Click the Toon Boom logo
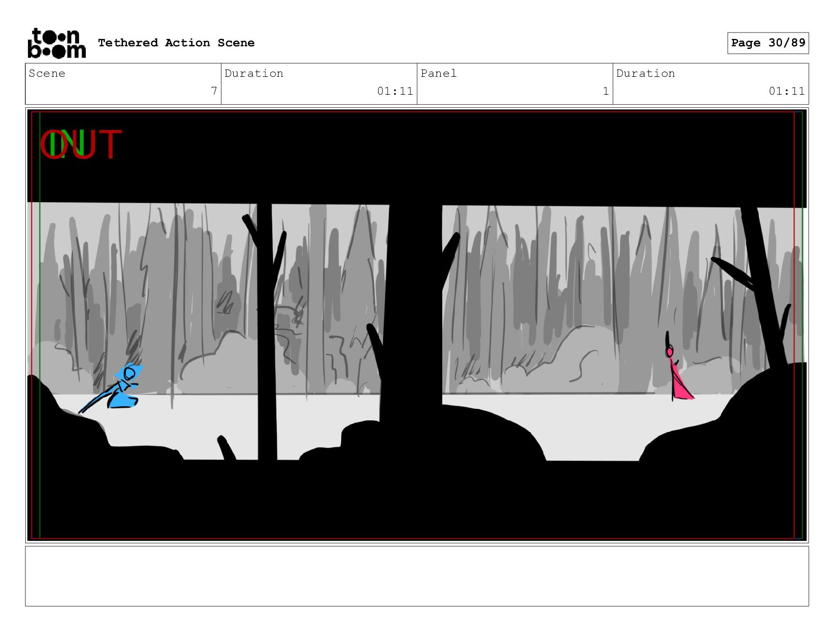 [56, 43]
